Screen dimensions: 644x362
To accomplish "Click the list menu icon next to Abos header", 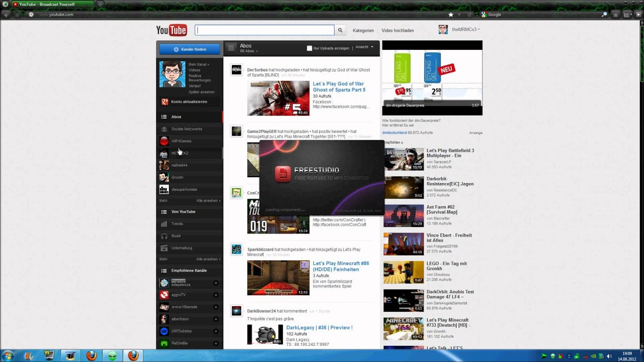I will pyautogui.click(x=231, y=48).
